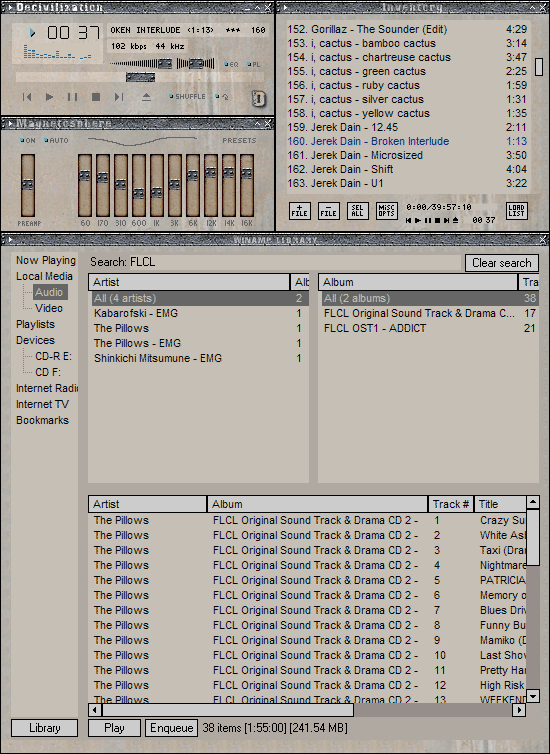550x754 pixels.
Task: Select artist Shinkichi Mitsumune - EMG
Action: pyautogui.click(x=198, y=358)
